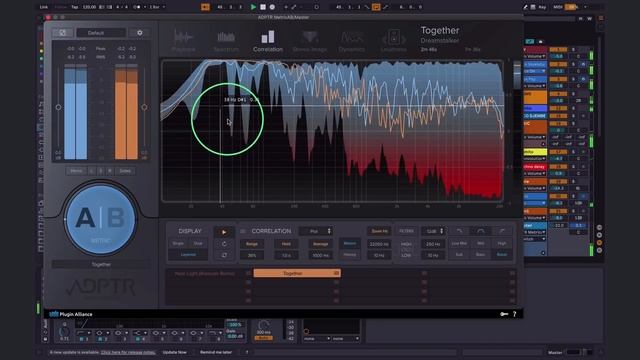
Task: Click the menu icon beside CORRELATION heading
Action: pyautogui.click(x=243, y=231)
